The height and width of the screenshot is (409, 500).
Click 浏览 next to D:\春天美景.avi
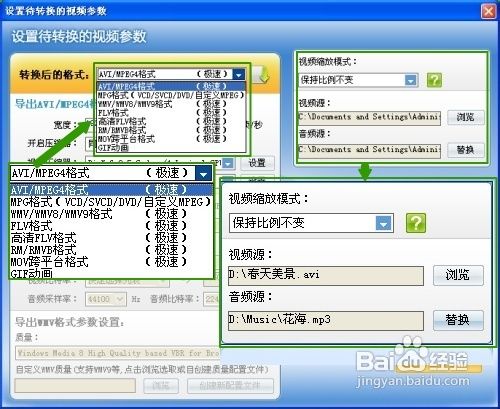[x=458, y=275]
